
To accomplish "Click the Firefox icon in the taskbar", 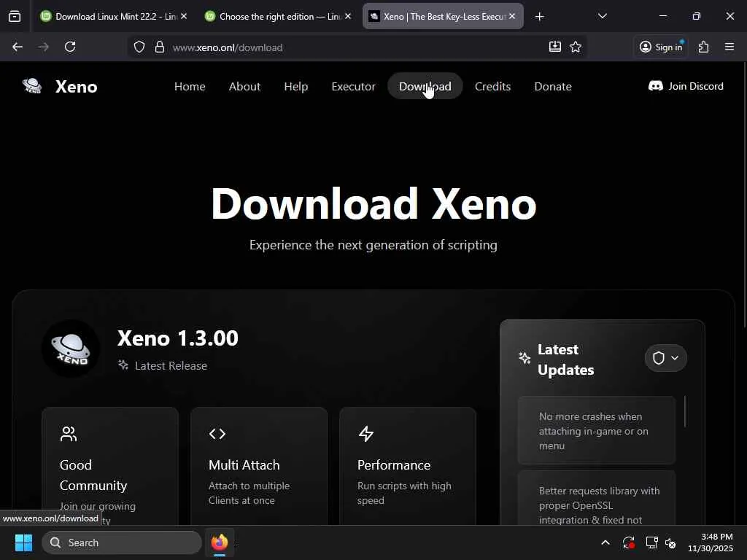I will (220, 542).
